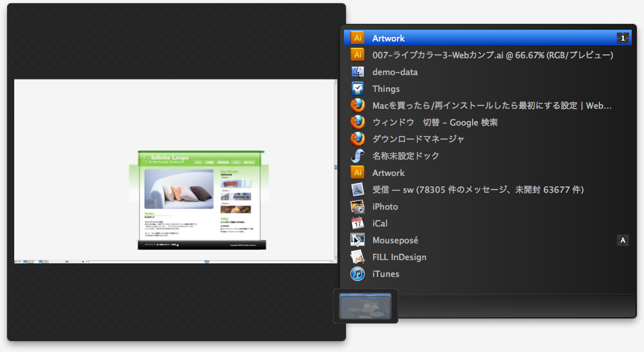Click the FILL InDesign document icon
The height and width of the screenshot is (352, 644).
(358, 257)
